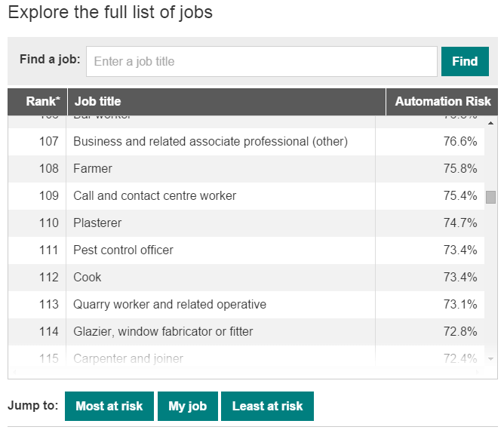Click the Rank column header
The height and width of the screenshot is (433, 504).
[x=42, y=101]
